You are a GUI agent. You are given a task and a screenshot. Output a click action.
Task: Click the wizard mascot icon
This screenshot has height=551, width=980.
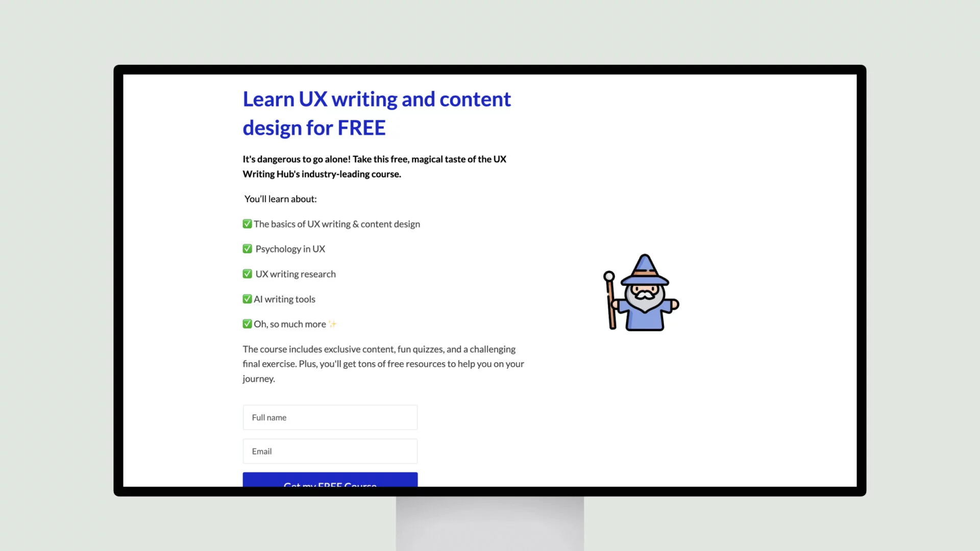[x=641, y=293]
